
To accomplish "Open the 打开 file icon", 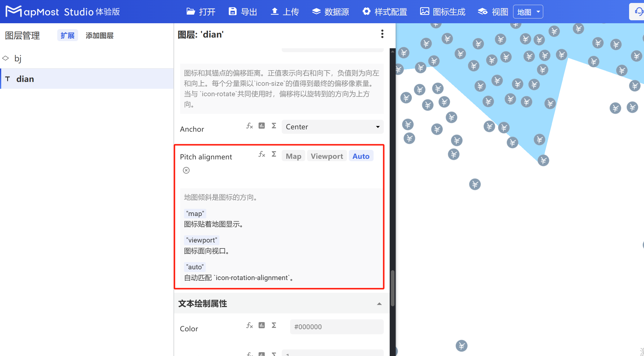I will 191,12.
